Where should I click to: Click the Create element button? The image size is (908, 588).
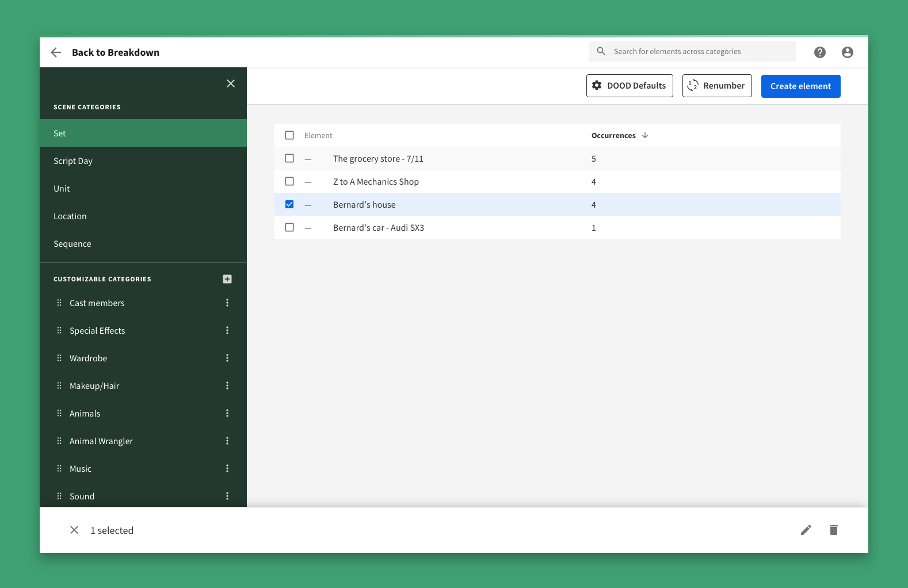coord(800,86)
